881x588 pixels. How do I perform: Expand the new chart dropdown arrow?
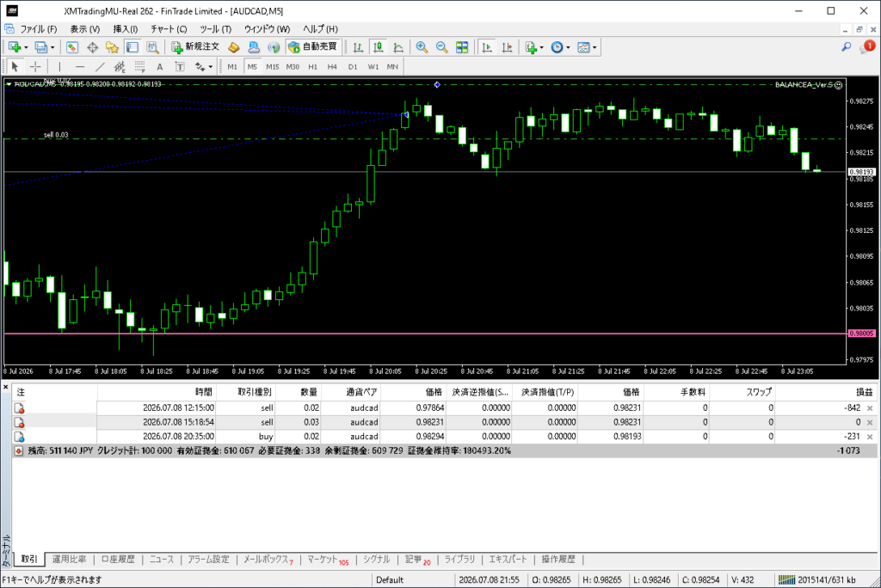(26, 48)
